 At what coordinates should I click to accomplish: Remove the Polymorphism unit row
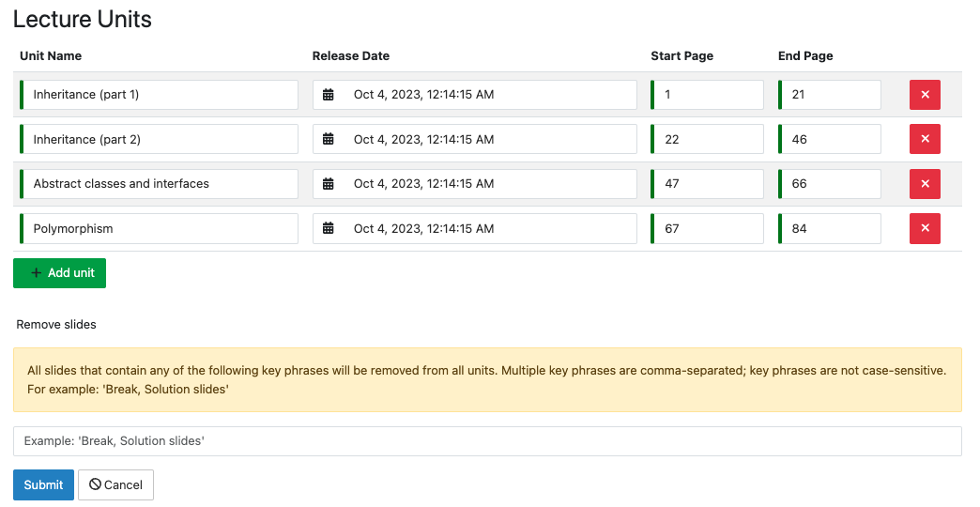point(924,228)
